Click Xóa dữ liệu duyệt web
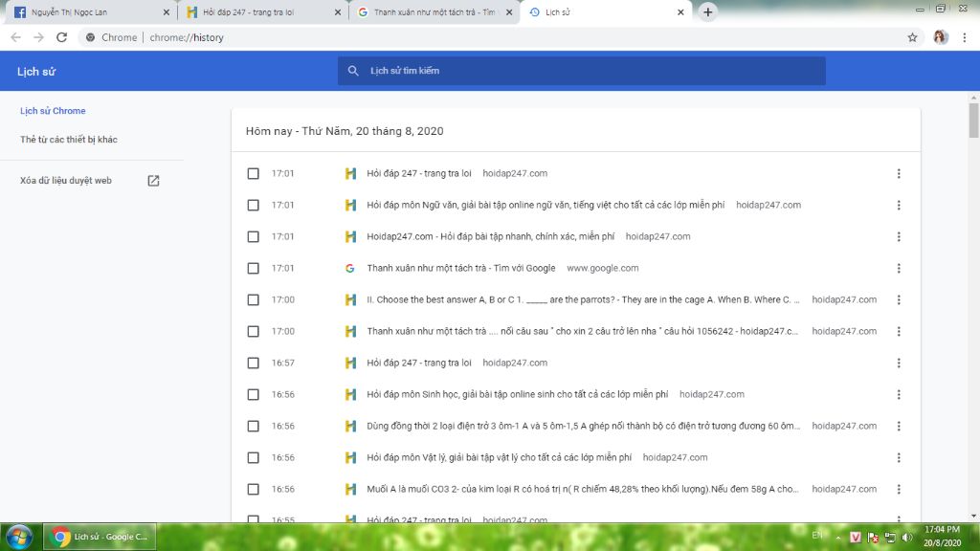This screenshot has width=980, height=551. (x=66, y=181)
